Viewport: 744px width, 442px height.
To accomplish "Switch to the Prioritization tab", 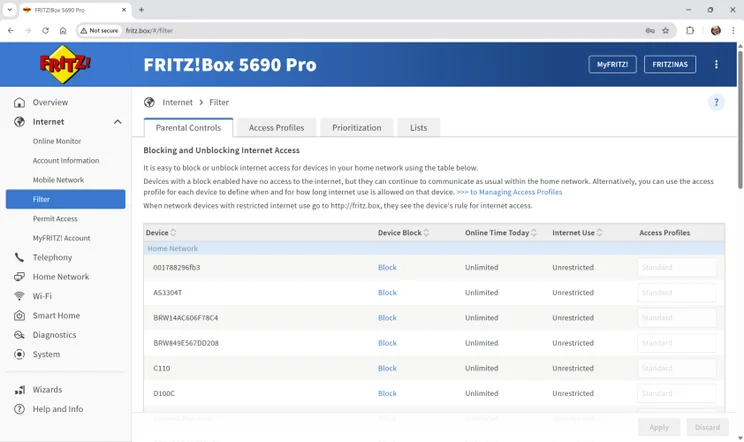I will pyautogui.click(x=357, y=128).
